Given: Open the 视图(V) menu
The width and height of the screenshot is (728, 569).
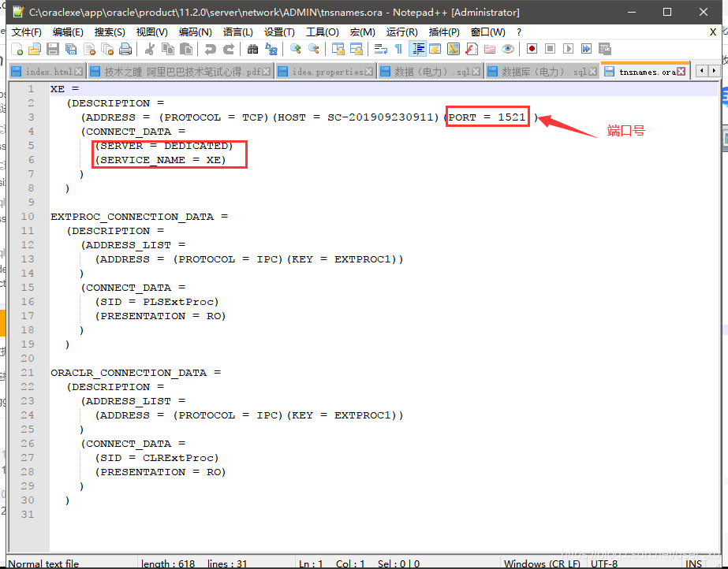Looking at the screenshot, I should point(151,32).
